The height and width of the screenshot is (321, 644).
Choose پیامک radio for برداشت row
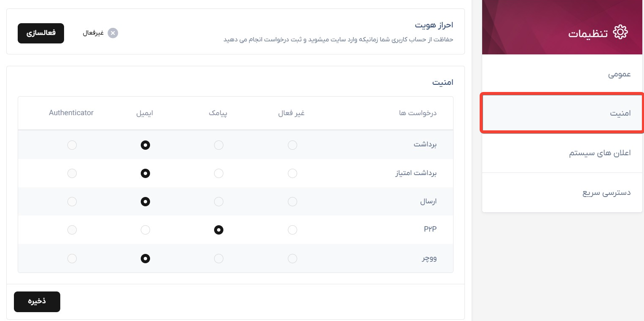[x=219, y=145]
